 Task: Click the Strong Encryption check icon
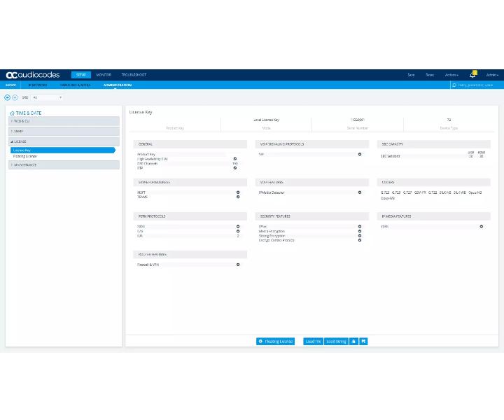coord(360,235)
